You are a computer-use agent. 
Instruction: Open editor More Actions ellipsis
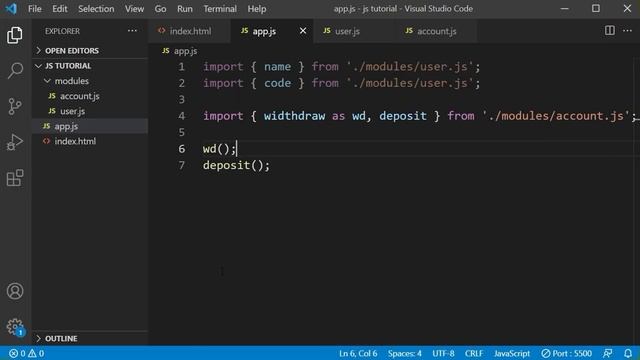tap(627, 31)
